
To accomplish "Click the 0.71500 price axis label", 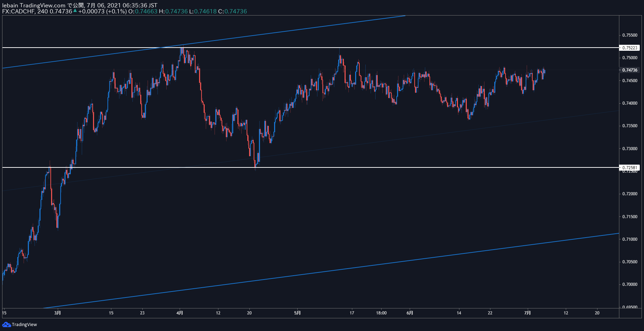I will [630, 217].
